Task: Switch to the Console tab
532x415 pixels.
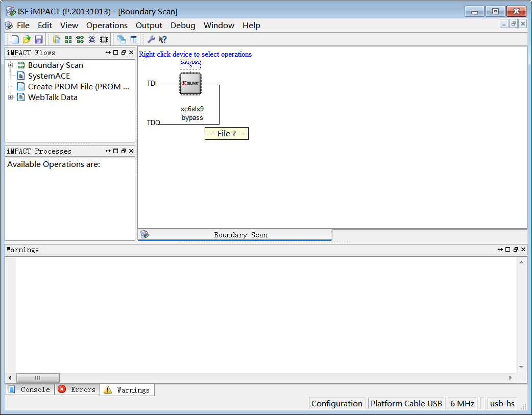Action: (x=30, y=389)
